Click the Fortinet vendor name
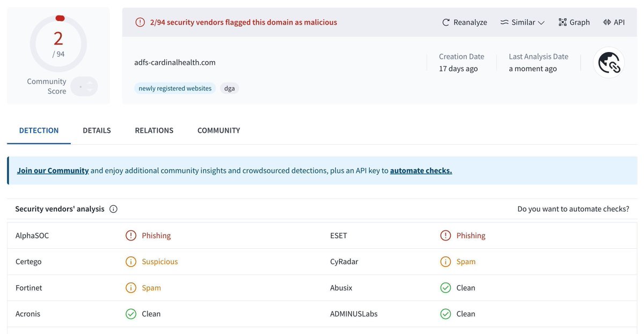Viewport: 644px width, 334px height. [29, 288]
